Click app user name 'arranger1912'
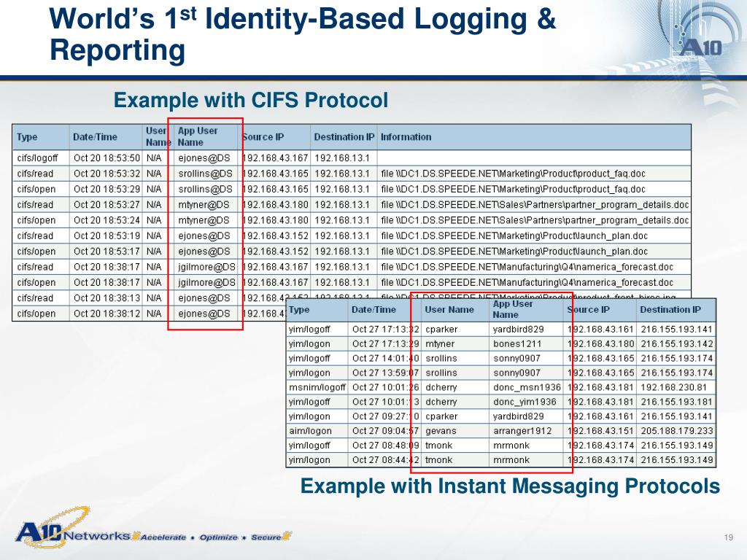The image size is (747, 560). (522, 431)
